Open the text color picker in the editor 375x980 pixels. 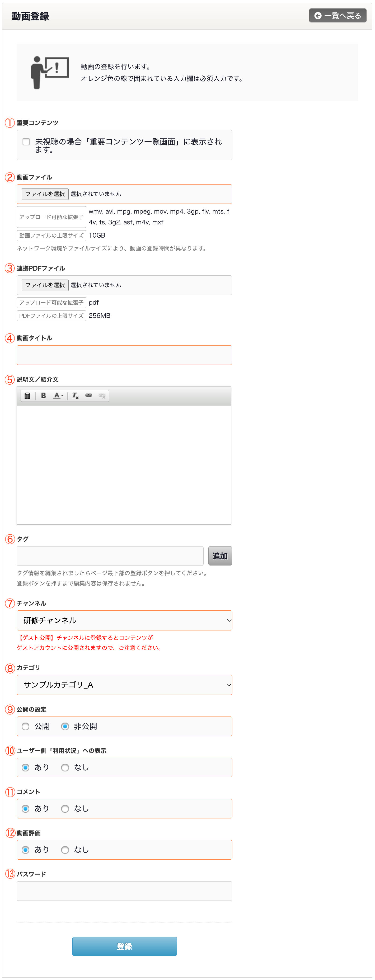tap(58, 396)
